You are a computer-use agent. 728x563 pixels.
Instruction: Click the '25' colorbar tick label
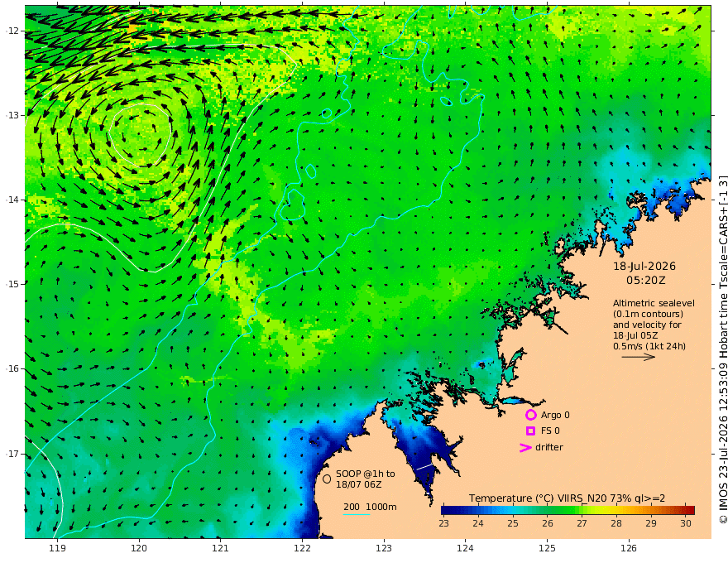coord(513,523)
